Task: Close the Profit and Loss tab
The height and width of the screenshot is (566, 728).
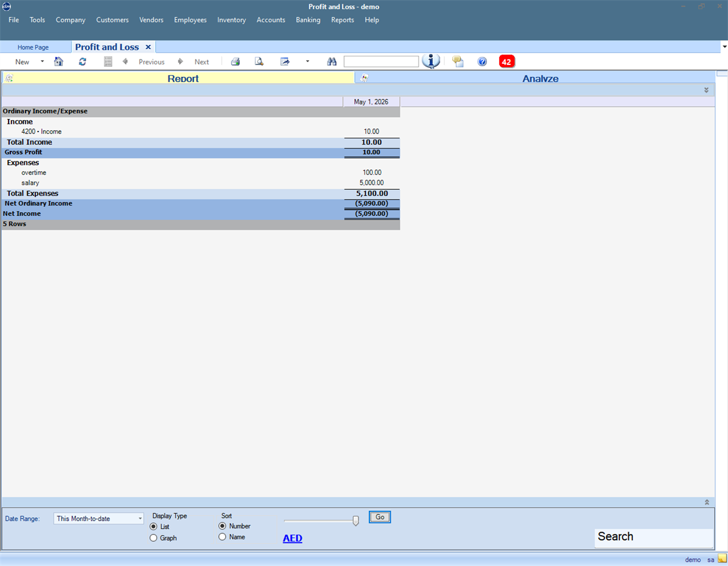Action: (148, 47)
